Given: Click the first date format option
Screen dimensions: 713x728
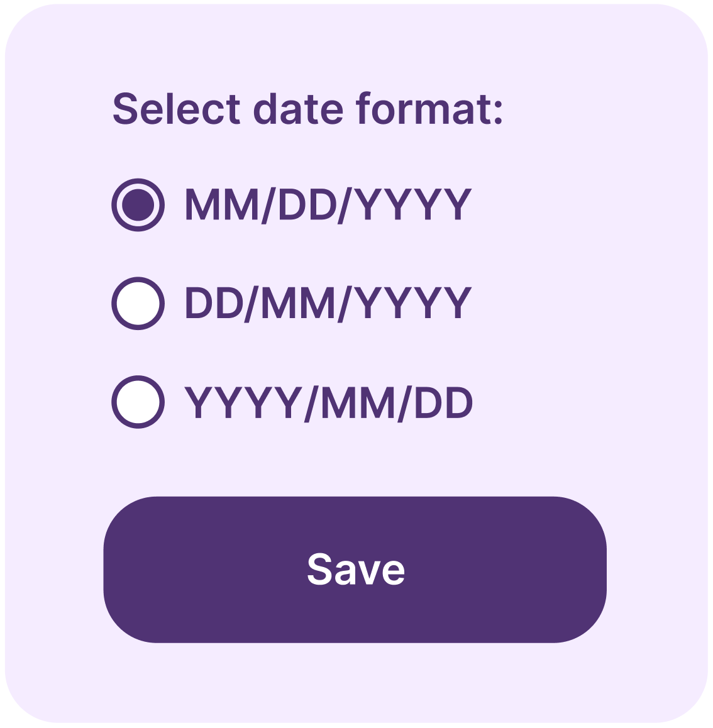Looking at the screenshot, I should [138, 205].
